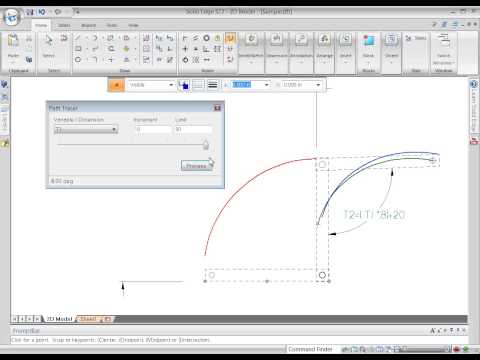Open the Variable / Dimension dropdown in Path Tracer
480x360 pixels.
click(x=86, y=129)
